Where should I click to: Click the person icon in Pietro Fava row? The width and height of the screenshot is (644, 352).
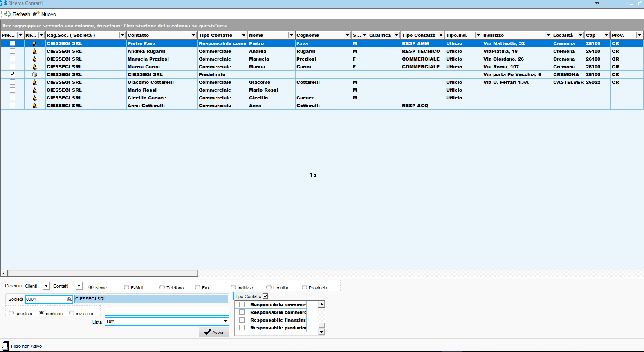coord(35,43)
